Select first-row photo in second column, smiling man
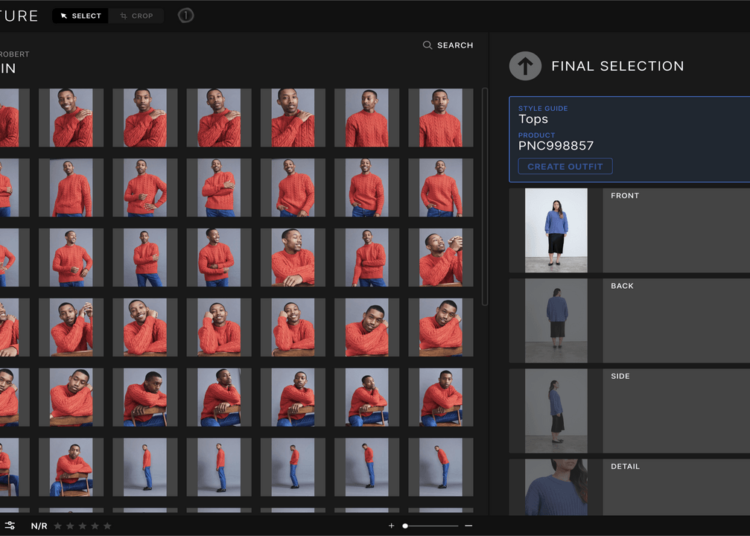Image resolution: width=750 pixels, height=536 pixels. point(71,118)
